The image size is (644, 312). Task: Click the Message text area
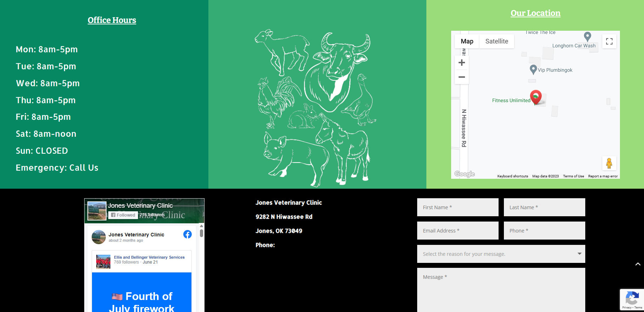click(x=501, y=290)
